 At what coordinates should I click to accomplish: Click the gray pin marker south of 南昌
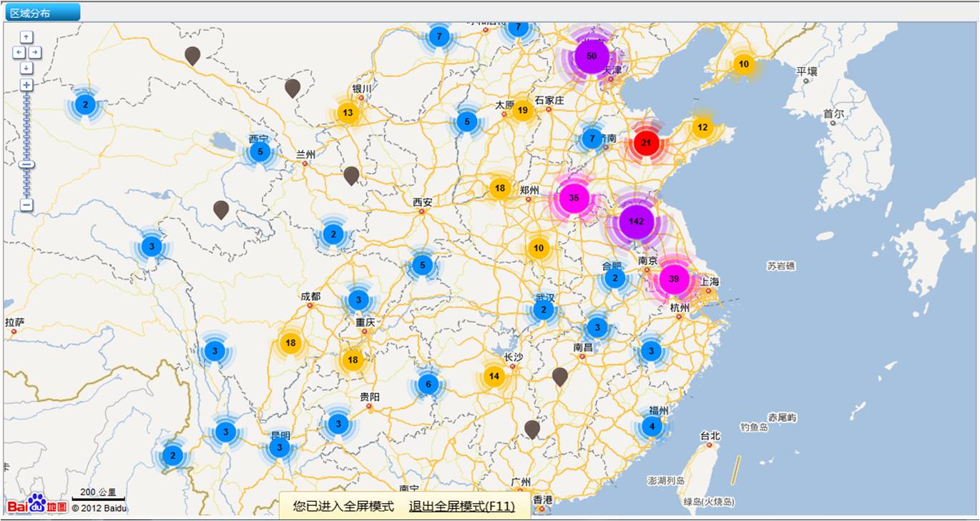559,376
